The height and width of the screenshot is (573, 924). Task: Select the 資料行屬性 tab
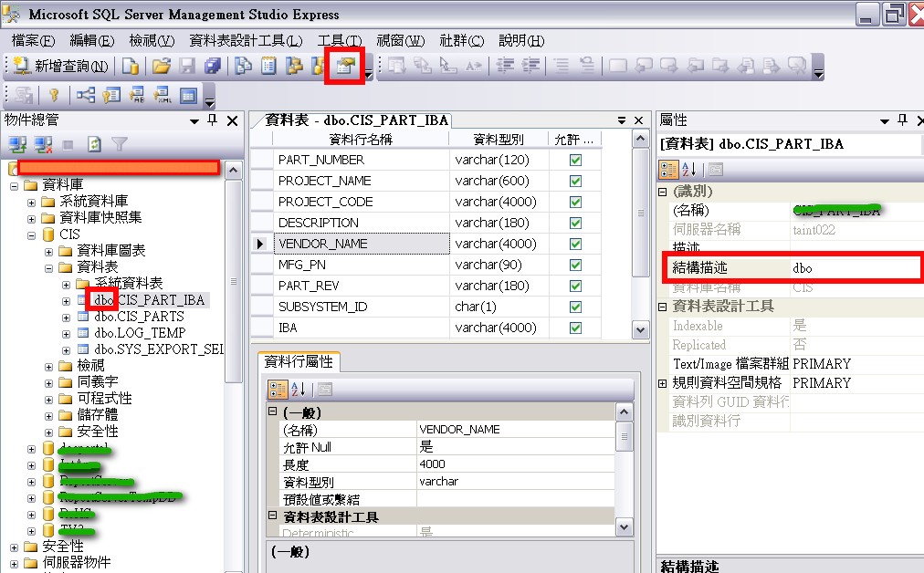299,361
